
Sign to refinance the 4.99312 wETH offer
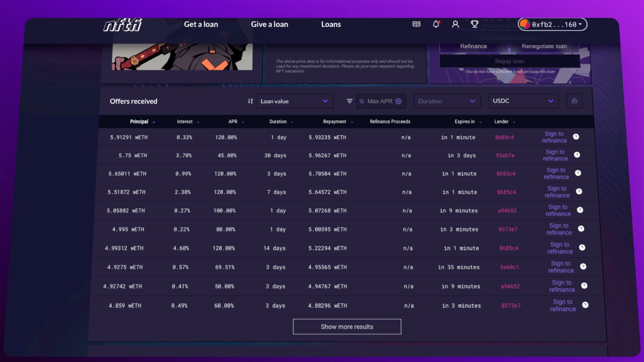[560, 248]
